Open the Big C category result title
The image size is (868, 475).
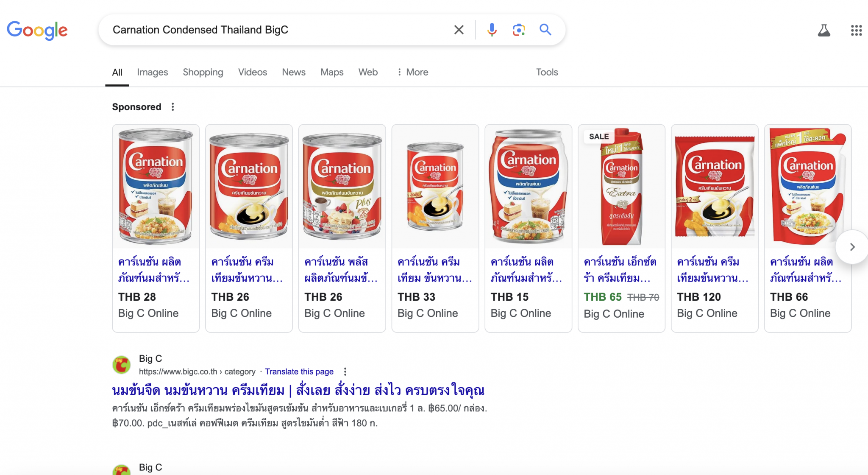coord(298,390)
